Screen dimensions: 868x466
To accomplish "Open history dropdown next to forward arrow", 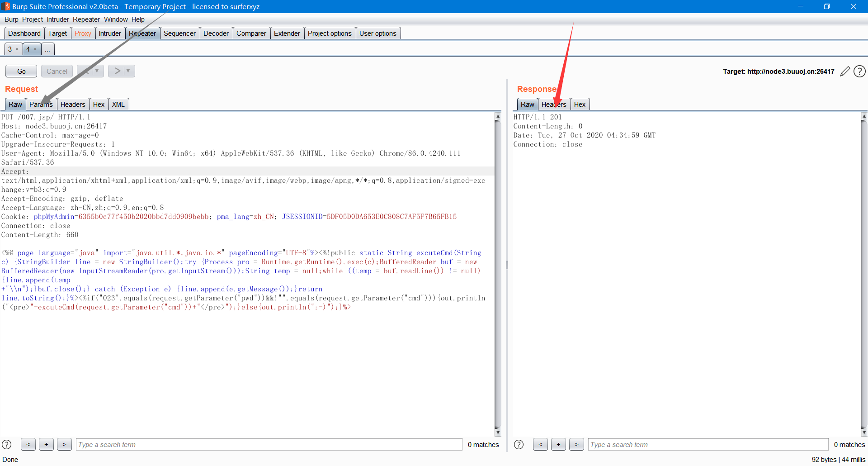I will [128, 71].
